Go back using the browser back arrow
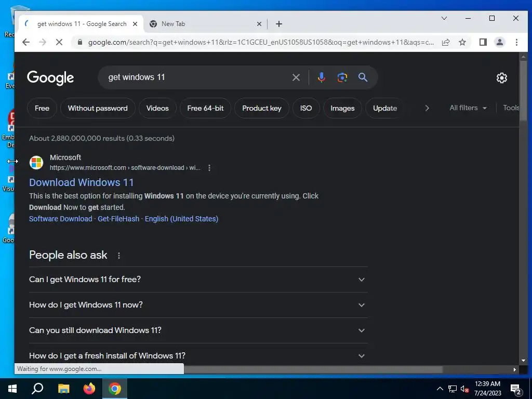Viewport: 532px width, 399px height. [26, 42]
